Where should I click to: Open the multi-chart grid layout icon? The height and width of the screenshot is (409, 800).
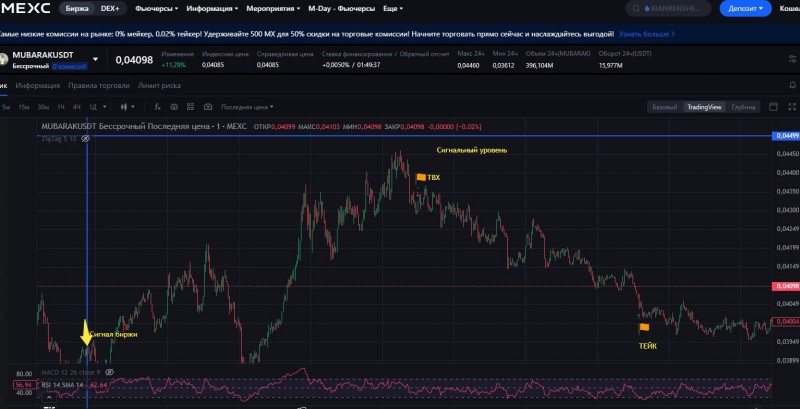click(190, 107)
